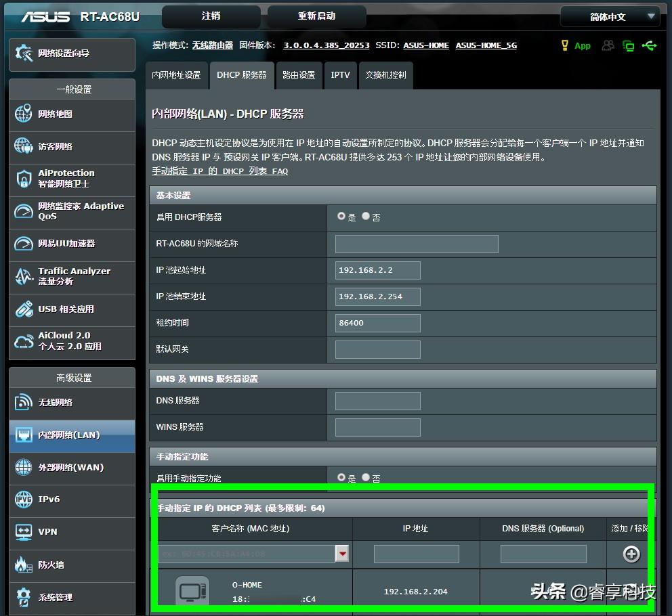The height and width of the screenshot is (616, 672).
Task: Switch to the IPTV tab
Action: point(340,75)
